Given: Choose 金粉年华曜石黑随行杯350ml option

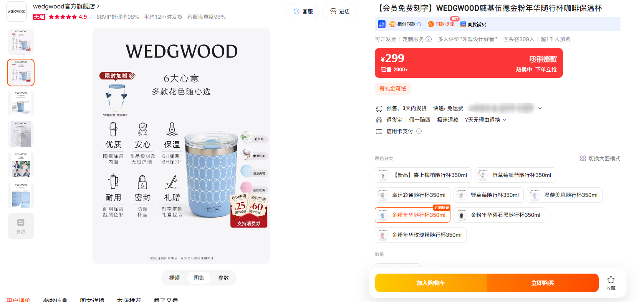Looking at the screenshot, I should click(x=499, y=215).
